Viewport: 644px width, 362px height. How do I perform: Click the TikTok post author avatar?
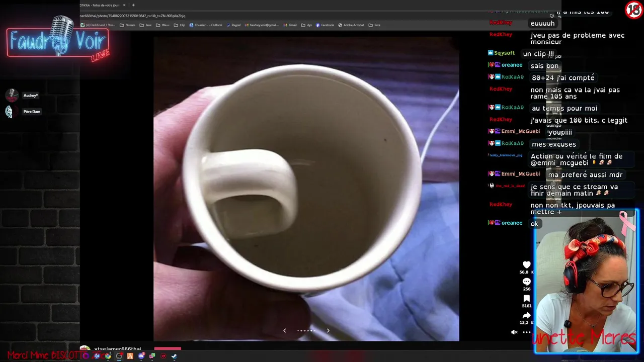[85, 348]
